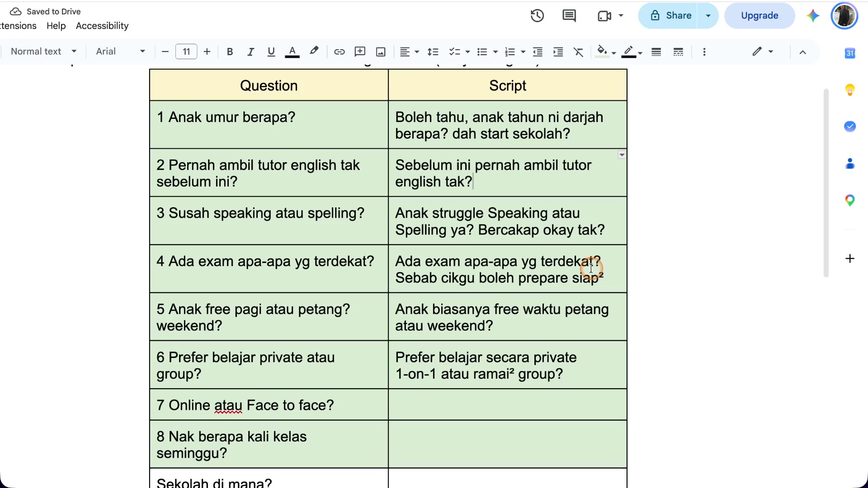The image size is (868, 488).
Task: Get add-ons plus icon in side panel
Action: click(850, 258)
